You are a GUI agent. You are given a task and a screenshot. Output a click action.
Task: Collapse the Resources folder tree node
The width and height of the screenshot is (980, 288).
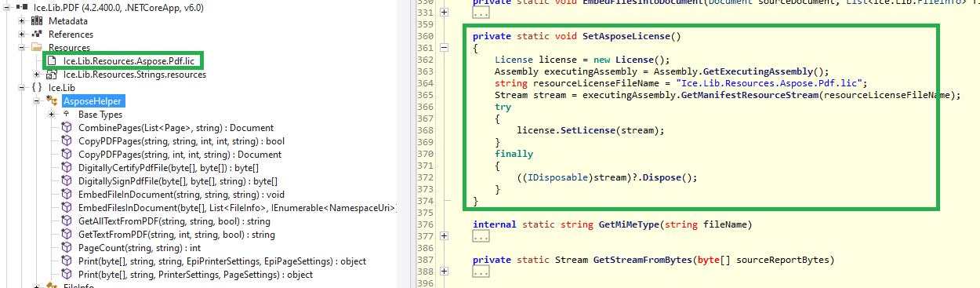(x=22, y=47)
